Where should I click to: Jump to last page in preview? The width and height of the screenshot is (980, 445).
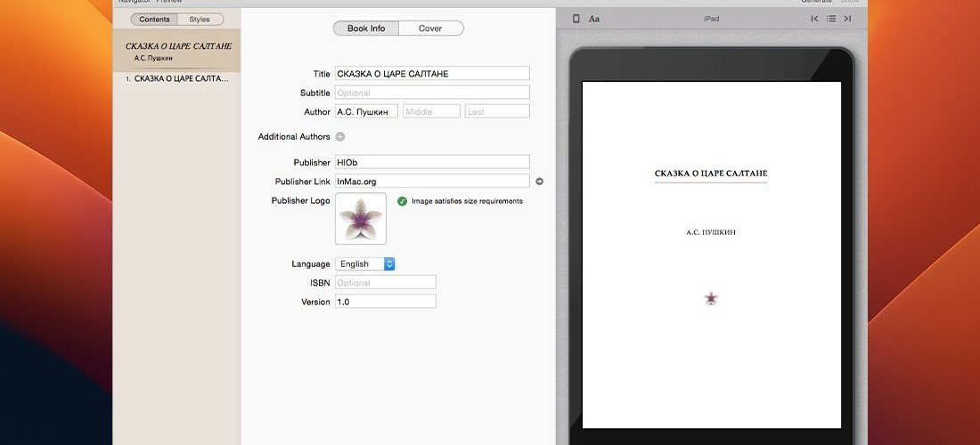[x=847, y=19]
